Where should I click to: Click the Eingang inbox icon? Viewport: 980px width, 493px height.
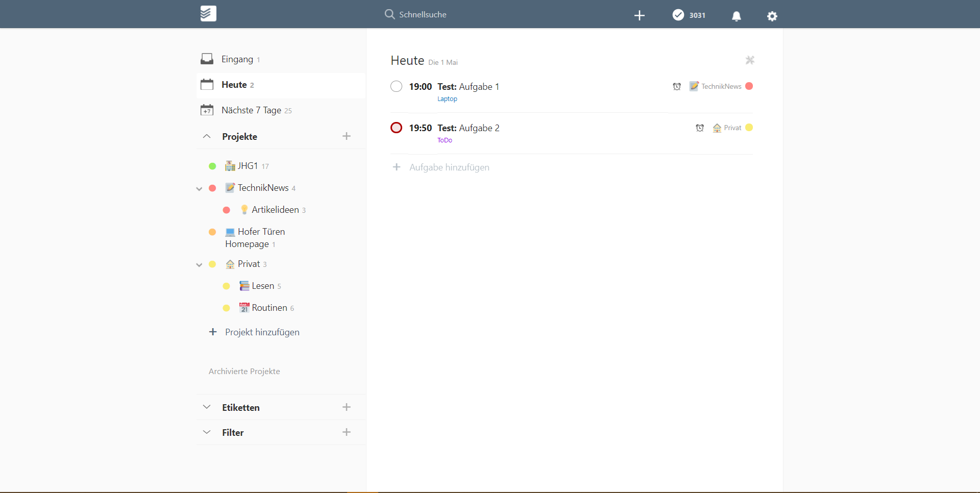(x=207, y=59)
